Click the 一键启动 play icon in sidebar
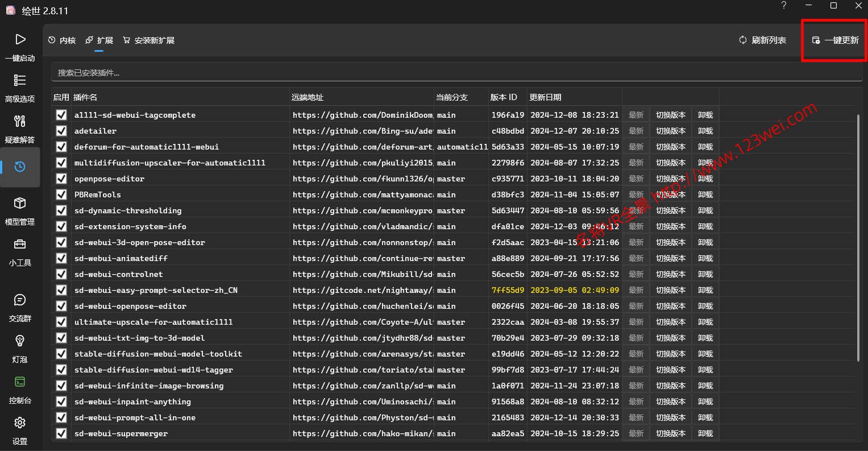The width and height of the screenshot is (868, 451). (20, 39)
